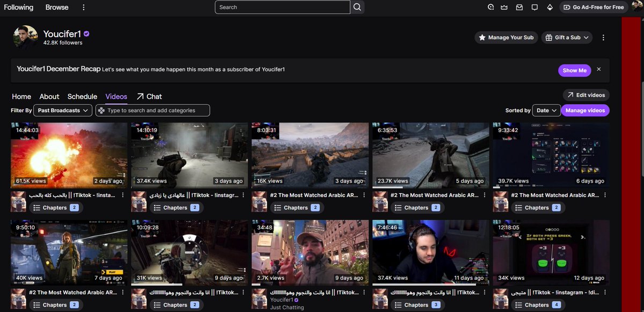Open the Chat pop-out link
The image size is (644, 312).
pos(149,97)
